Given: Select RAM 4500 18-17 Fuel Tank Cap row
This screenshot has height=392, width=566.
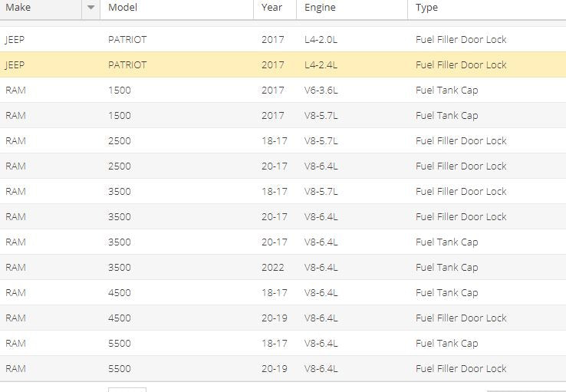Looking at the screenshot, I should (x=283, y=292).
